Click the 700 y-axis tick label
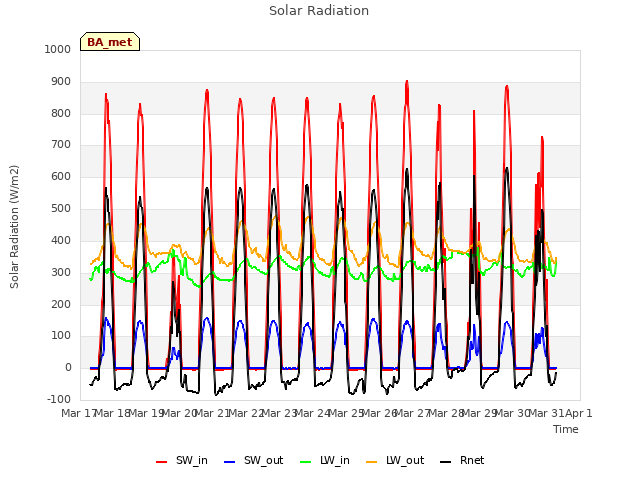This screenshot has height=480, width=640. pos(61,144)
